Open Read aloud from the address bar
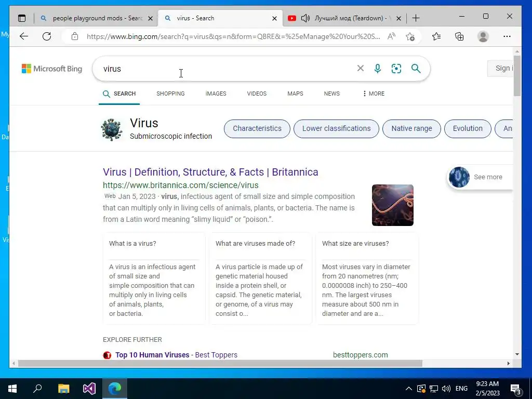Screen dimensions: 532x399 (x=391, y=36)
